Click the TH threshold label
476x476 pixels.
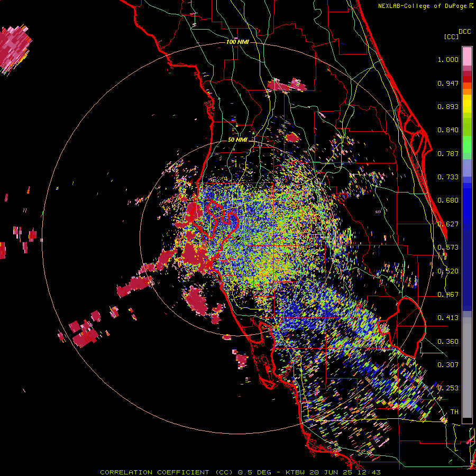coord(454,412)
